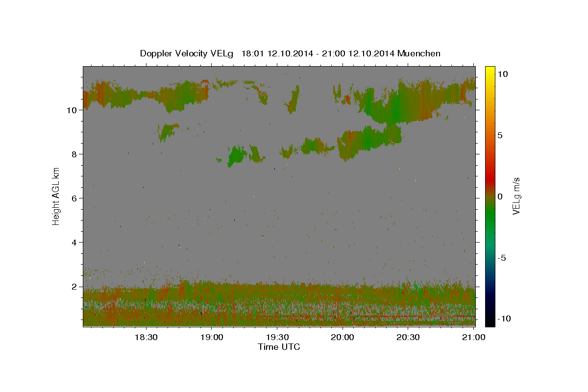The width and height of the screenshot is (588, 392).
Task: Click the '18:30' time axis label
Action: (x=146, y=338)
